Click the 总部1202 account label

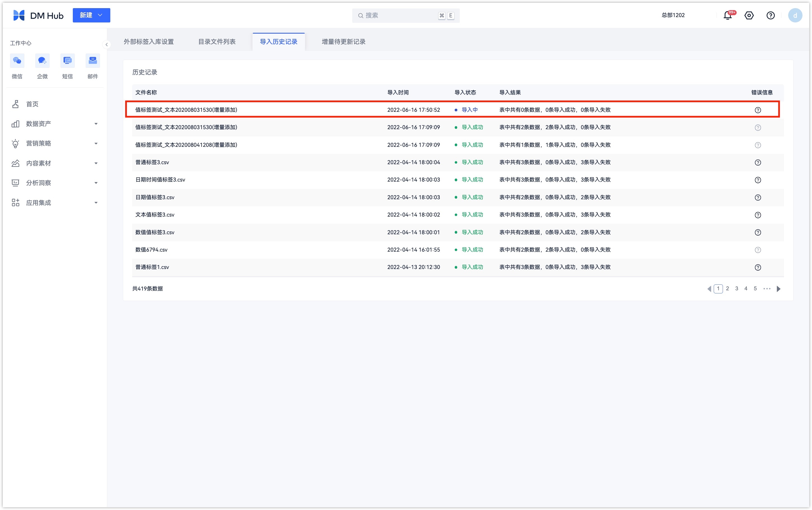(x=673, y=15)
